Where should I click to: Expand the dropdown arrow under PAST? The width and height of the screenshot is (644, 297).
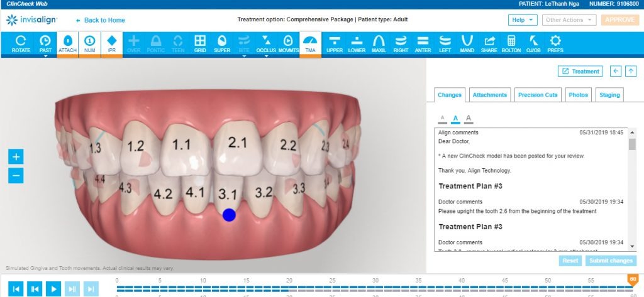(45, 57)
